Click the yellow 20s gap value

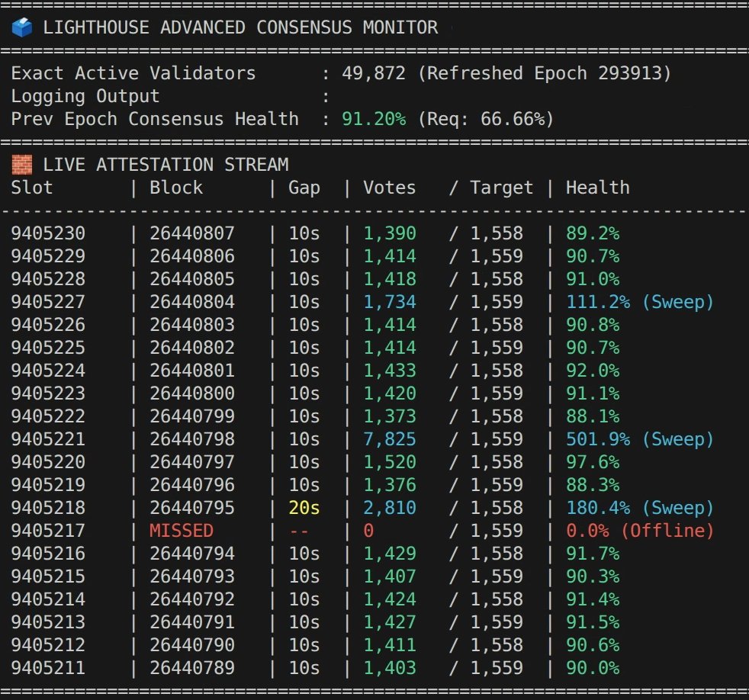tap(304, 508)
